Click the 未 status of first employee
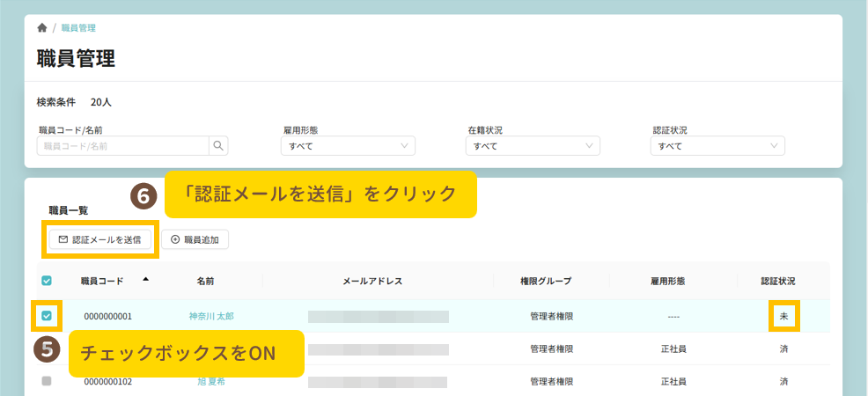Viewport: 868px width, 396px height. [783, 316]
